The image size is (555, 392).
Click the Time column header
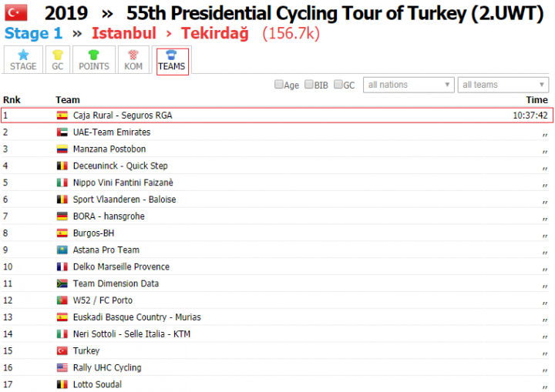[537, 100]
